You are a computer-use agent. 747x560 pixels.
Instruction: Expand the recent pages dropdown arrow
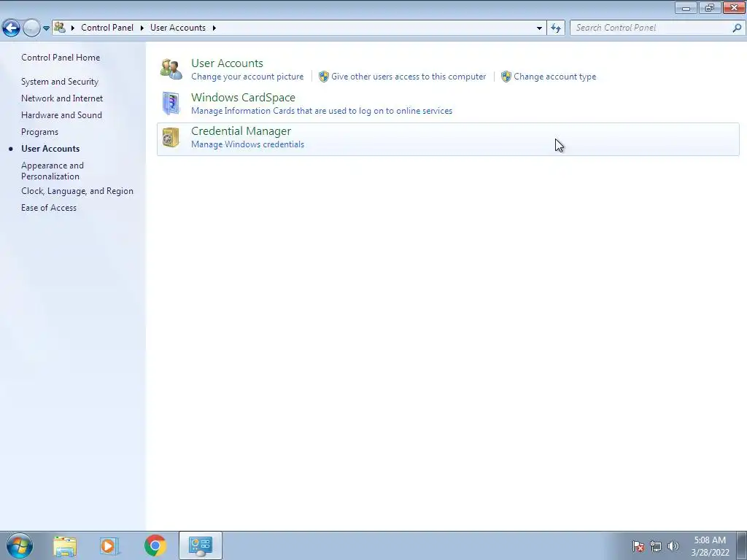point(46,28)
